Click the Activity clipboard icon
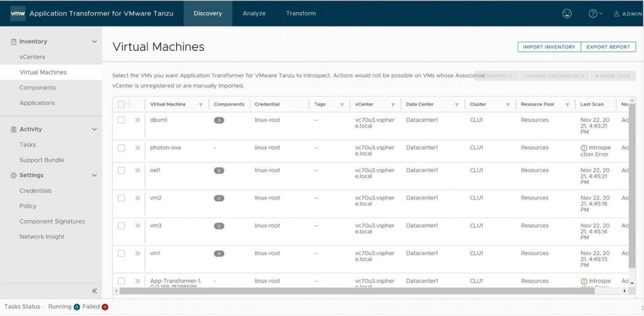Screen dimensions: 644x316 [x=13, y=129]
